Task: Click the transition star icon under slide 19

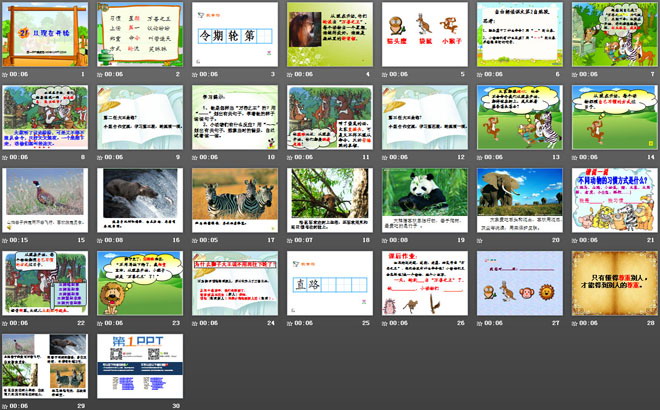Action: [385, 240]
